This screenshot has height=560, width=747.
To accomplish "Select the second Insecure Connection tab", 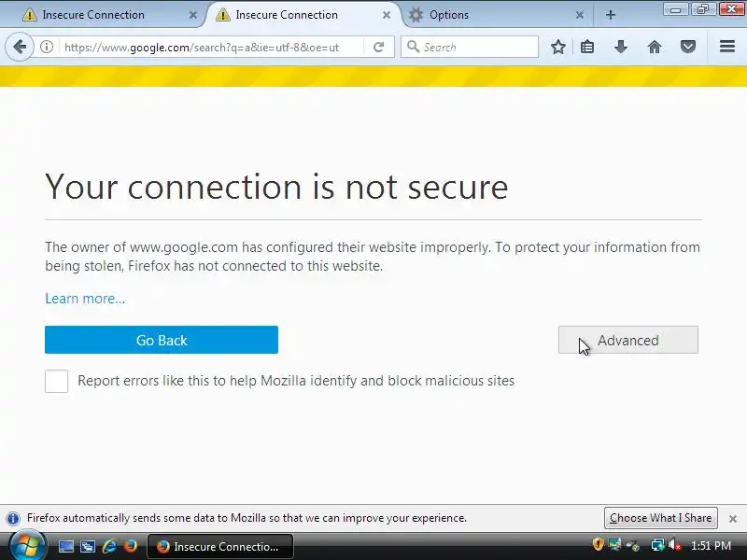I will 303,15.
